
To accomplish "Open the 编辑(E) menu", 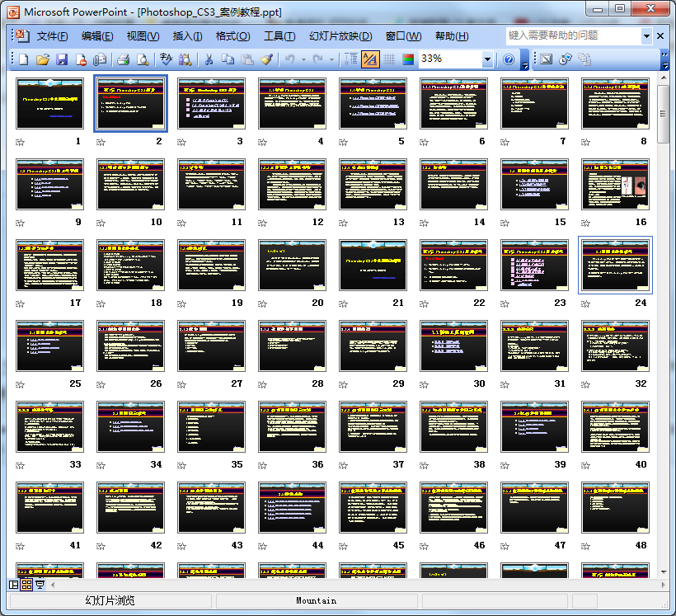I will tap(97, 36).
